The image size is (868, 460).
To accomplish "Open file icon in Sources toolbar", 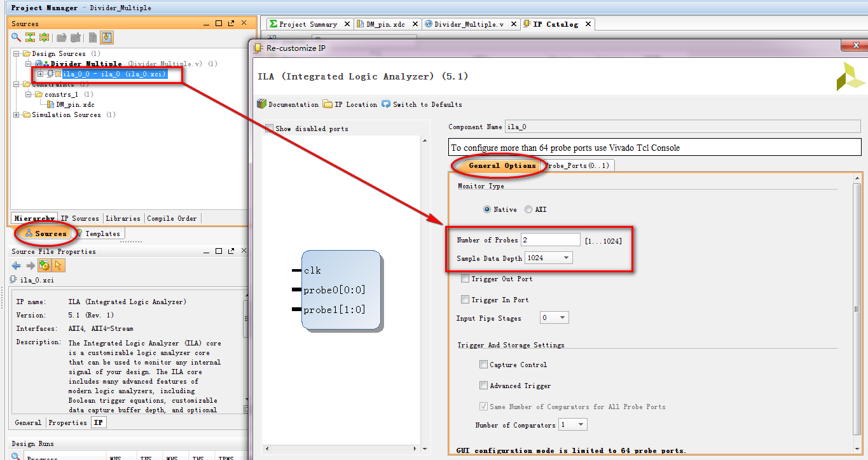I will (x=62, y=38).
